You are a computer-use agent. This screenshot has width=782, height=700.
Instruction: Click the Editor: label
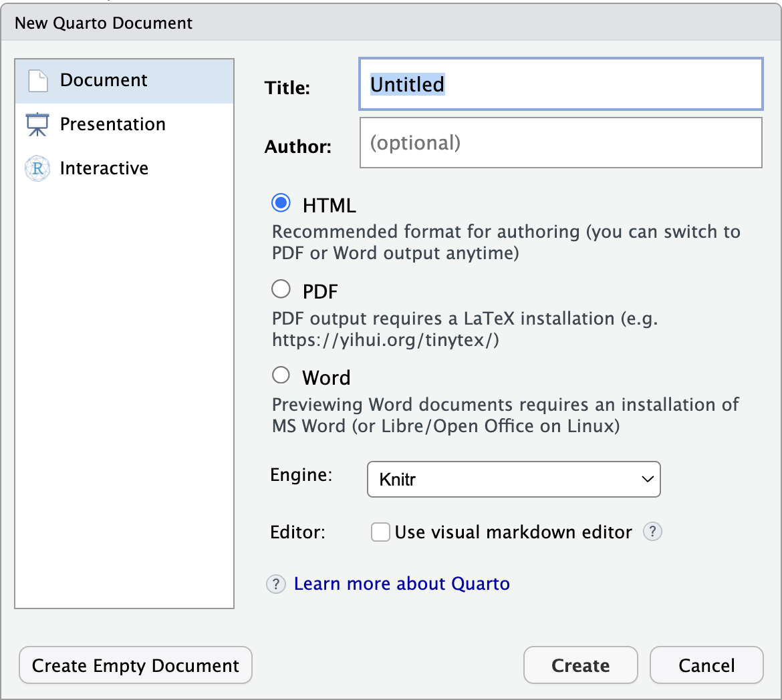(x=297, y=532)
